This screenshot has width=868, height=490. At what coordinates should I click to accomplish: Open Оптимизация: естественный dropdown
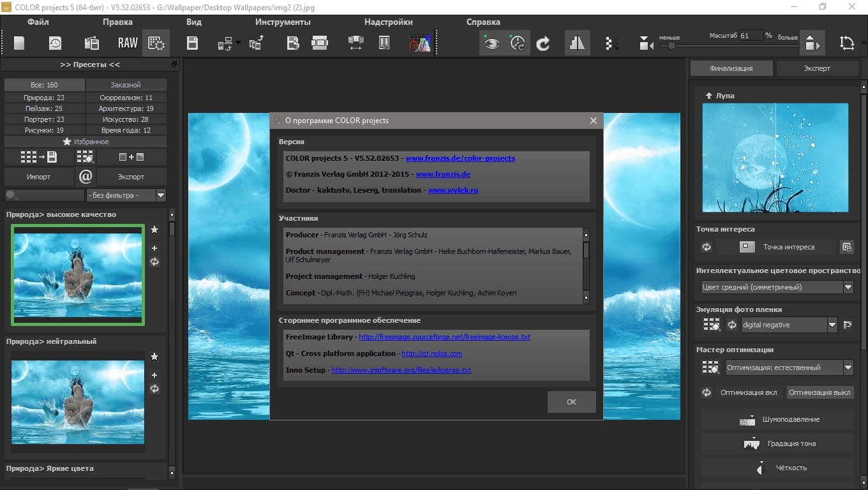789,367
